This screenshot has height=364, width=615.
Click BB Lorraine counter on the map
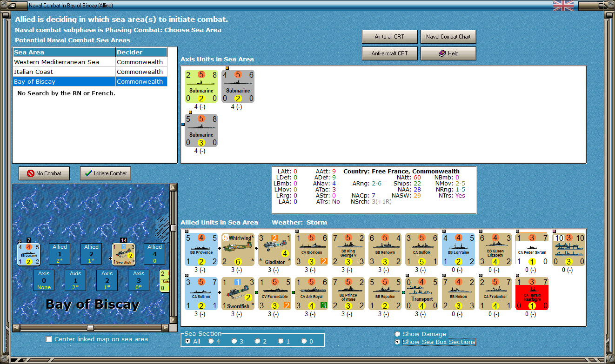29,254
